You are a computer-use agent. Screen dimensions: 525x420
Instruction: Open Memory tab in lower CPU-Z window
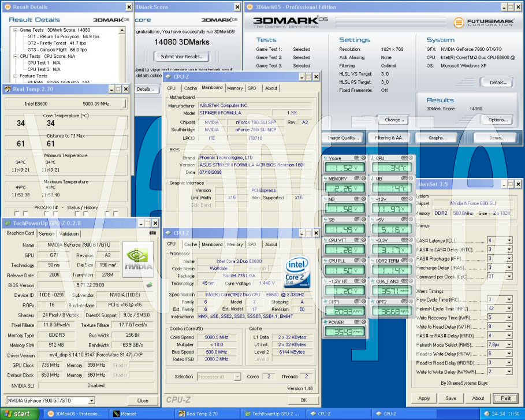tap(234, 244)
